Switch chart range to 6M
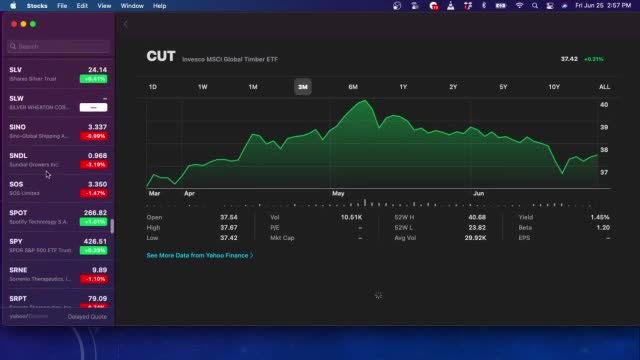Viewport: 640px width, 360px height. [x=353, y=87]
